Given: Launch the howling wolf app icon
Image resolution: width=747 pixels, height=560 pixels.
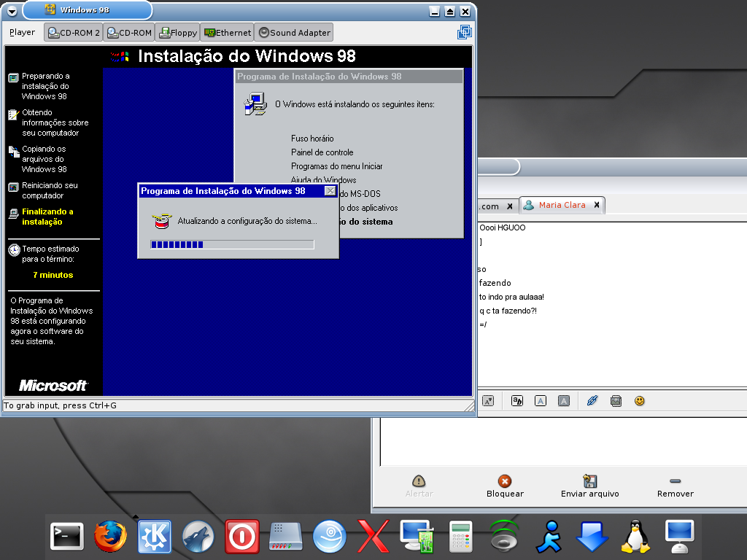Looking at the screenshot, I should (198, 536).
